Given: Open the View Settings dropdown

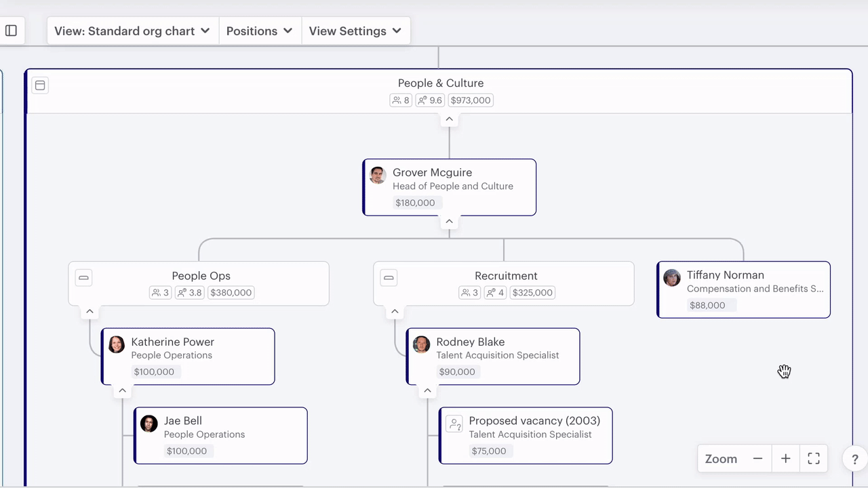Looking at the screenshot, I should (355, 30).
